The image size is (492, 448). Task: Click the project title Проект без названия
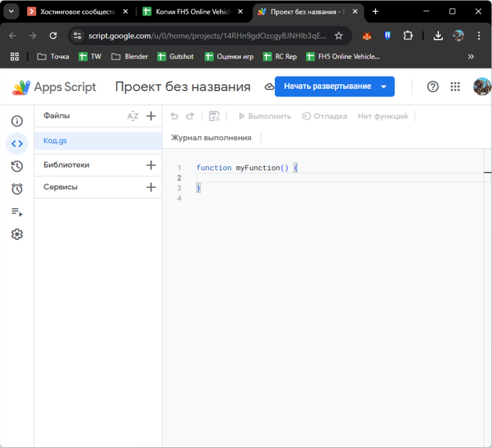tap(182, 87)
